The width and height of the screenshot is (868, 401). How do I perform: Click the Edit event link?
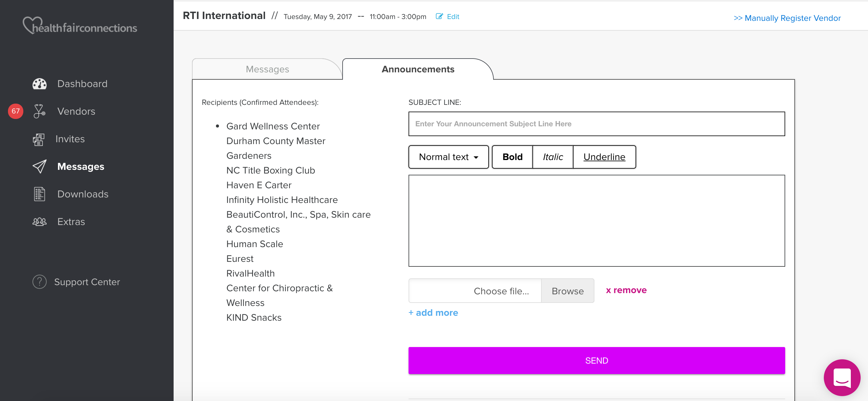453,17
